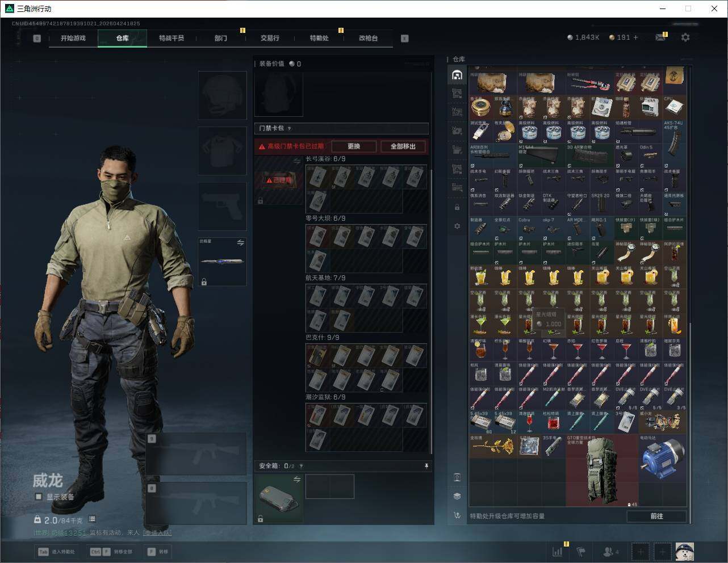Viewport: 728px width, 563px height.
Task: Click the help icon beside 门禁卡包
Action: coord(290,128)
